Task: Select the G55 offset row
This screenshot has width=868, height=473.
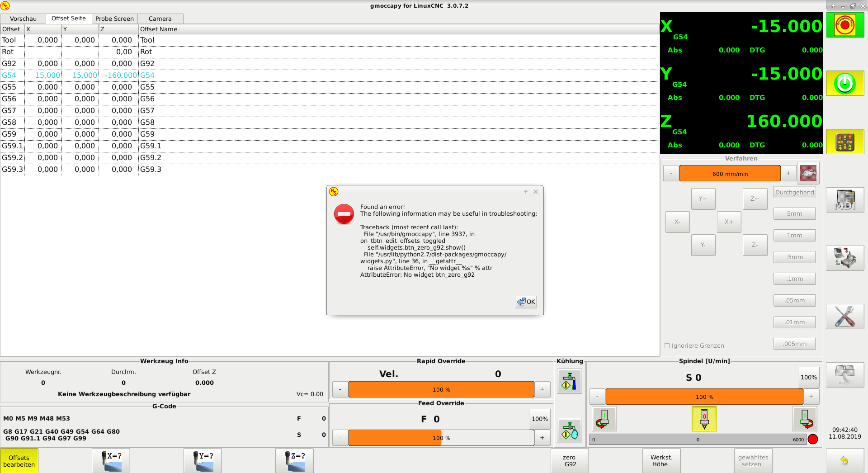Action: (329, 87)
